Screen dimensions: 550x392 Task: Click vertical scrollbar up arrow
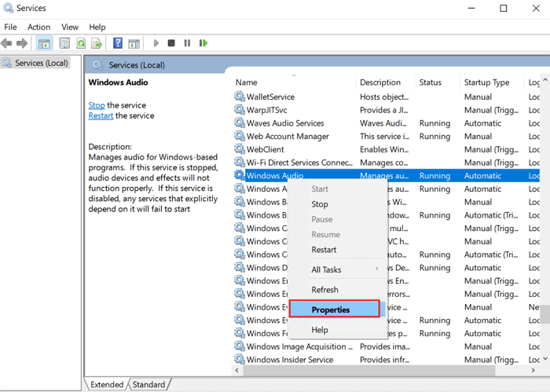pos(545,80)
